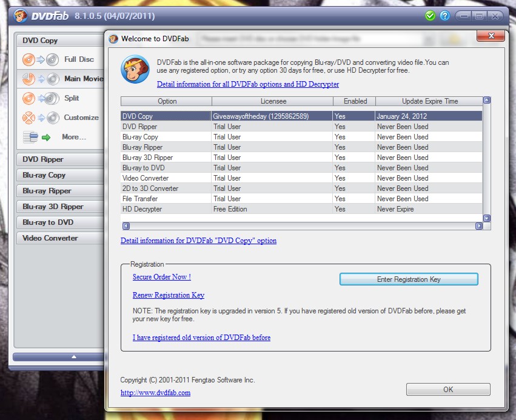The width and height of the screenshot is (516, 420).
Task: Click the large monkey mascot in welcome dialog
Action: click(x=135, y=69)
